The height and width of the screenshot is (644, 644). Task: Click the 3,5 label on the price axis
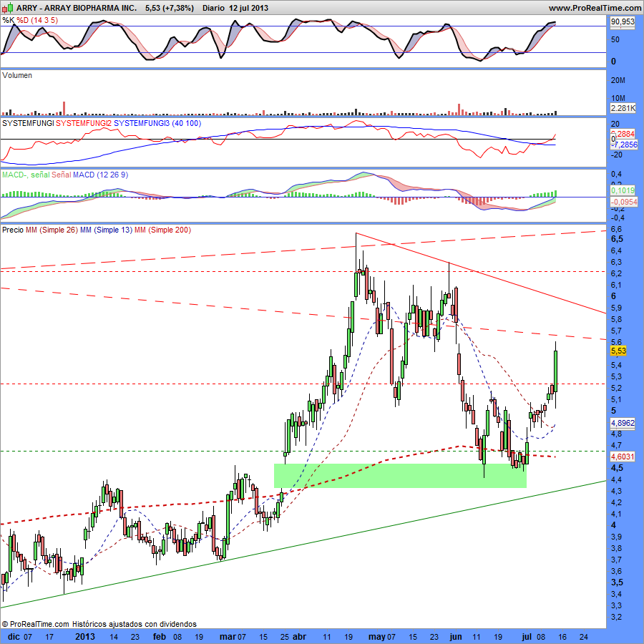point(617,582)
